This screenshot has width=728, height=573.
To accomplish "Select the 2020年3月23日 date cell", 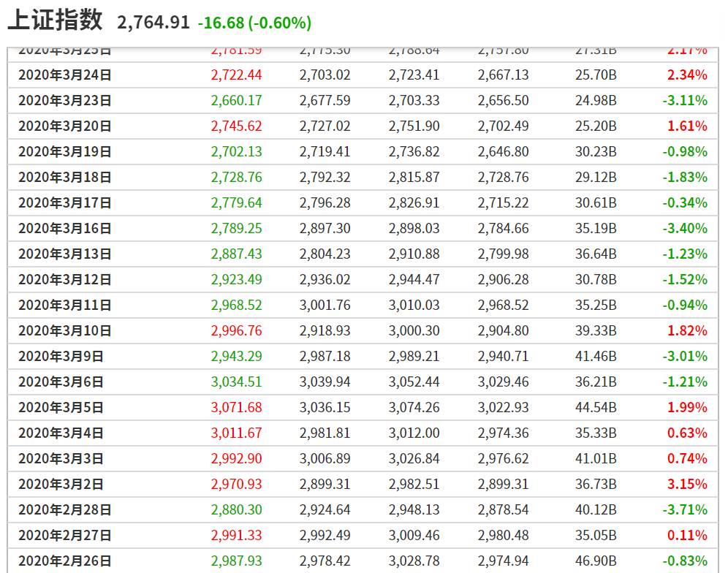I will pyautogui.click(x=65, y=100).
